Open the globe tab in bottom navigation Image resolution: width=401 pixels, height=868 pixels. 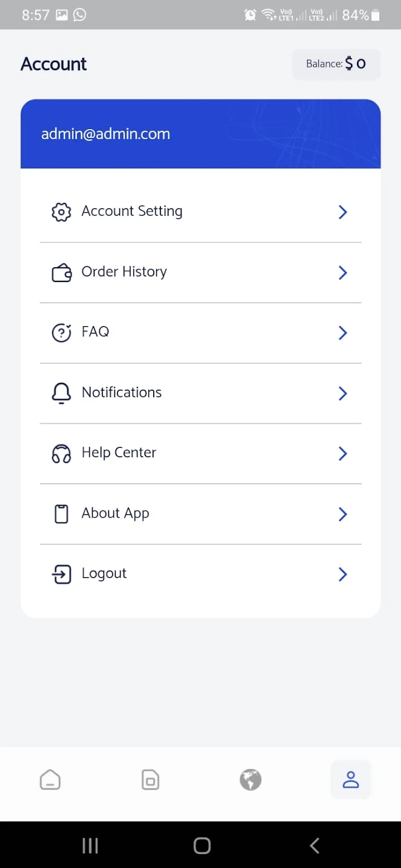(250, 780)
